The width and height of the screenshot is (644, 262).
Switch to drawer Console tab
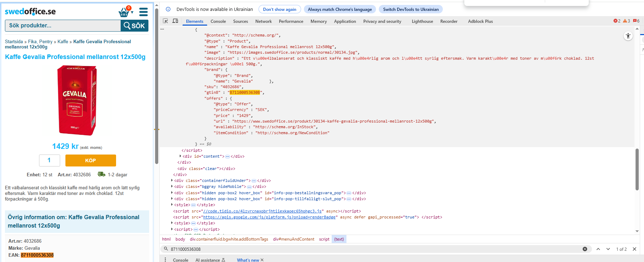[x=180, y=260]
